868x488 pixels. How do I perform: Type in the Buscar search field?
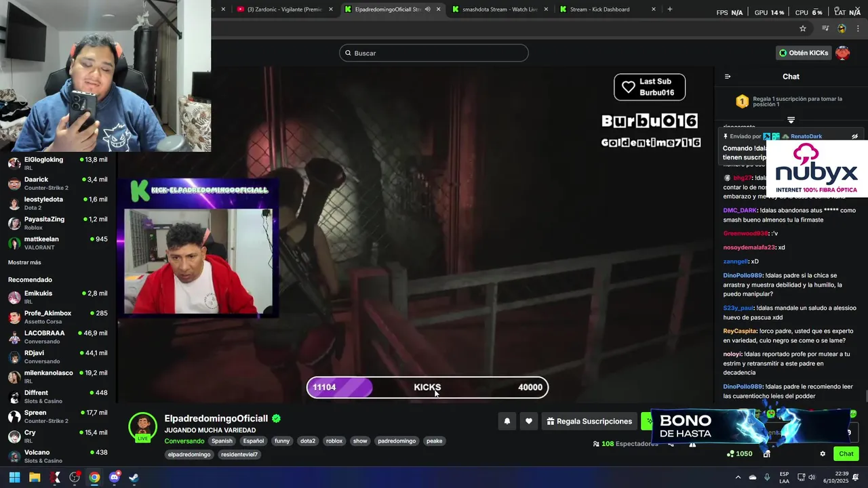click(434, 53)
